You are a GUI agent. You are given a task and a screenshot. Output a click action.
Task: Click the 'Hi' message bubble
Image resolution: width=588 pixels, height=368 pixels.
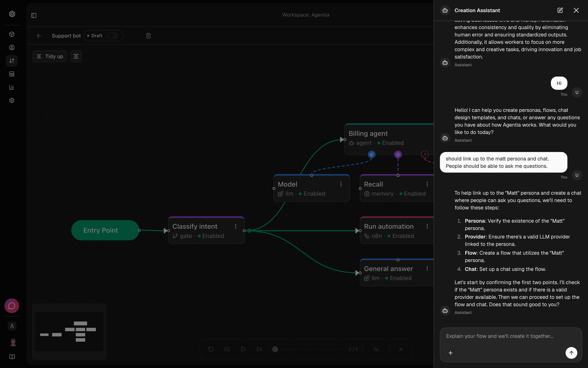pos(559,83)
